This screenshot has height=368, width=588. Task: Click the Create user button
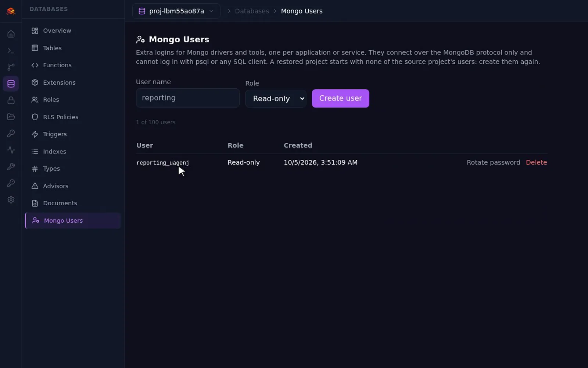pyautogui.click(x=341, y=98)
